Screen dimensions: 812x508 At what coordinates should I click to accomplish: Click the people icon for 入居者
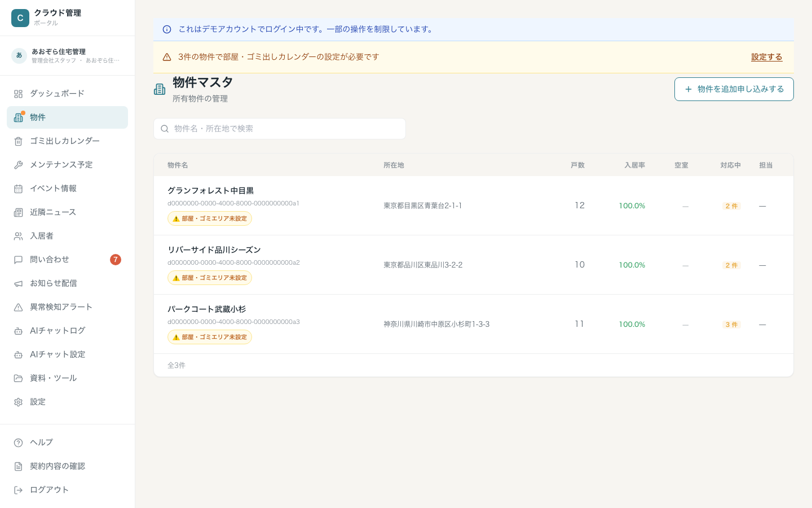(18, 236)
